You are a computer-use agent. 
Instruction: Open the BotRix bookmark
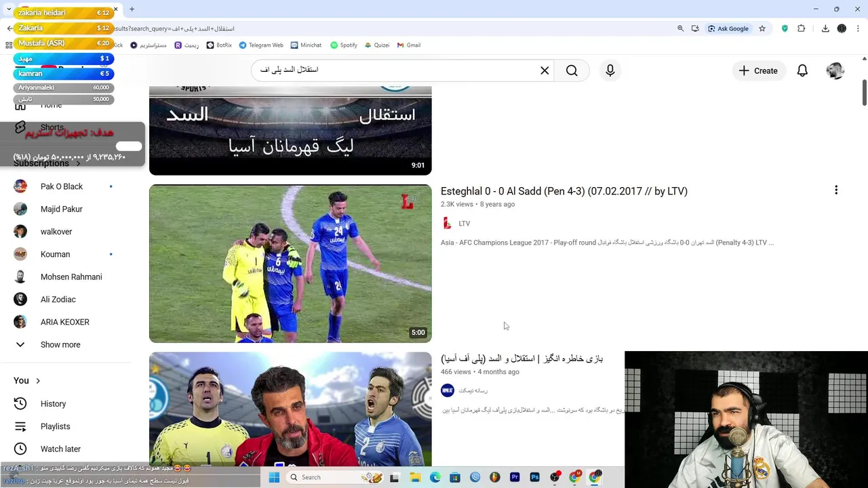coord(219,45)
